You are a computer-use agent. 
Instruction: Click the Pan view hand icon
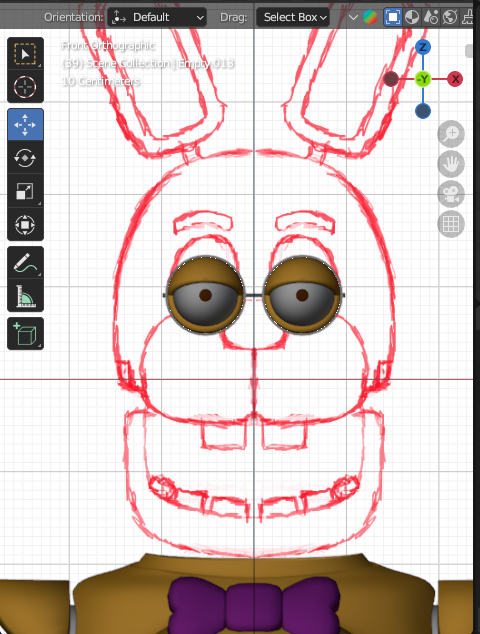[451, 164]
